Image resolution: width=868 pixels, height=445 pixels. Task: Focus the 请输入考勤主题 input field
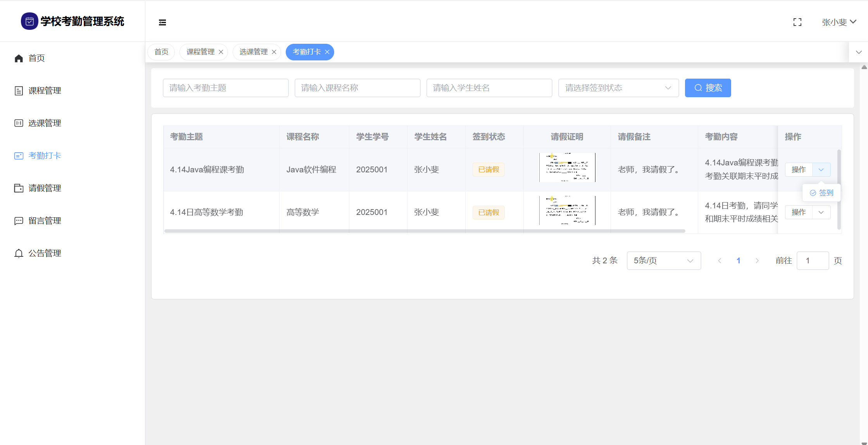(226, 88)
